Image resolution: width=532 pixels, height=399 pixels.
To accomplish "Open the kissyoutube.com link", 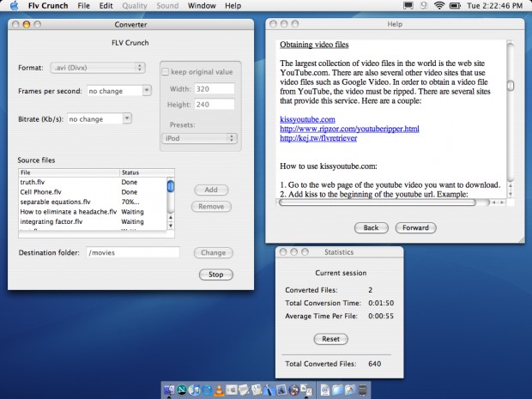I will (307, 119).
